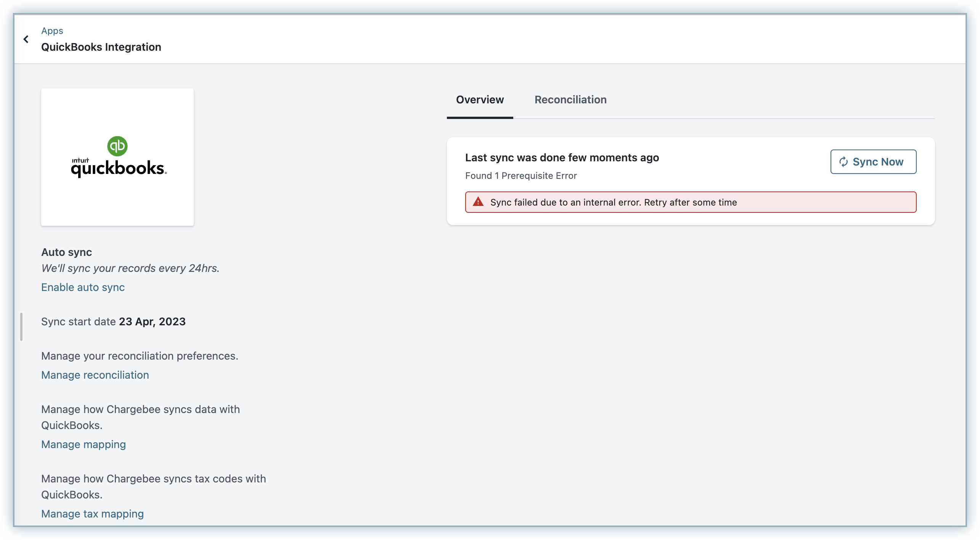Open Manage mapping link
This screenshot has height=540, width=980.
(x=84, y=444)
